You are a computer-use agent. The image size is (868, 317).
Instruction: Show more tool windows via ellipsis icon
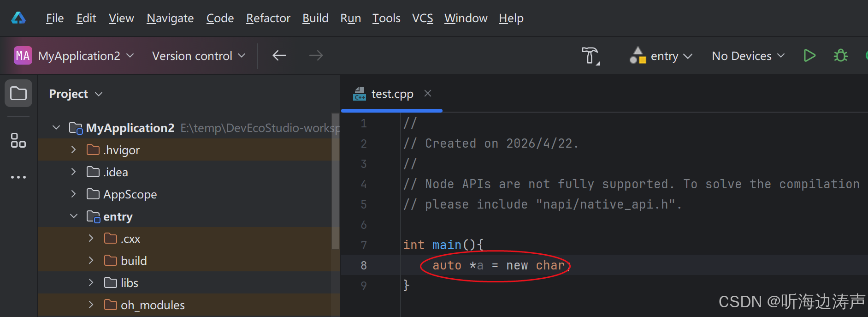(18, 177)
